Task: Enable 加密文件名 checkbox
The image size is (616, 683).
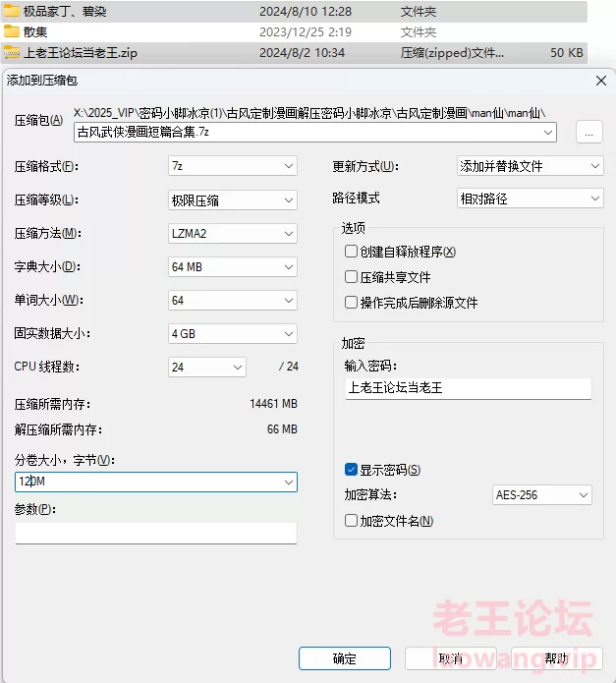Action: click(x=351, y=521)
